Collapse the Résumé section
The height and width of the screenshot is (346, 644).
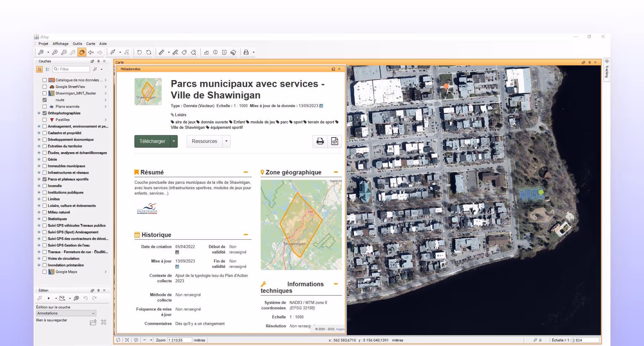(x=246, y=172)
